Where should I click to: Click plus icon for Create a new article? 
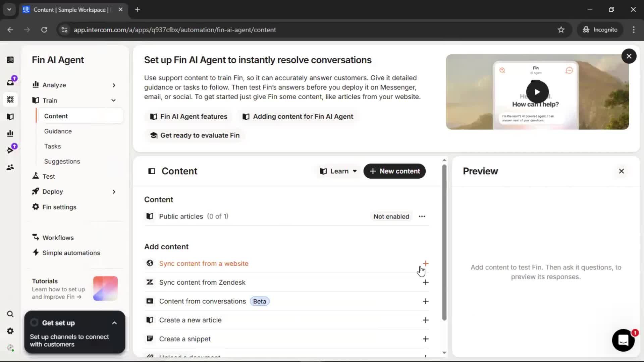pos(426,320)
